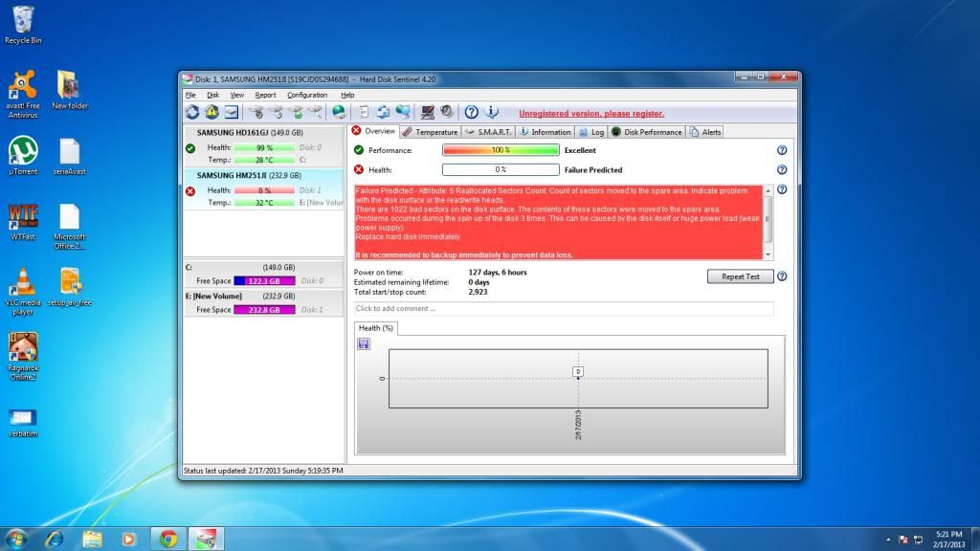The height and width of the screenshot is (551, 980).
Task: Click the Repeat Test button
Action: click(740, 276)
